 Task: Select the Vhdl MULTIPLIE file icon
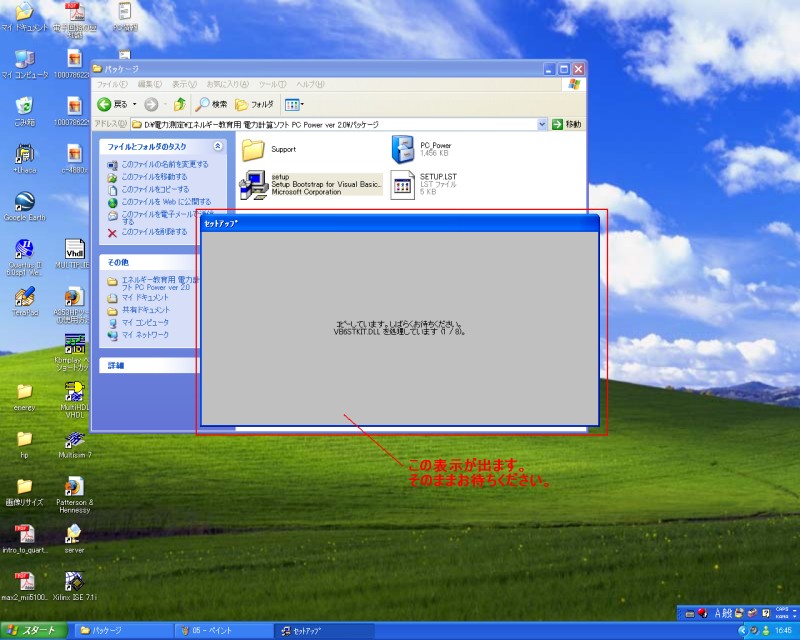click(x=74, y=254)
